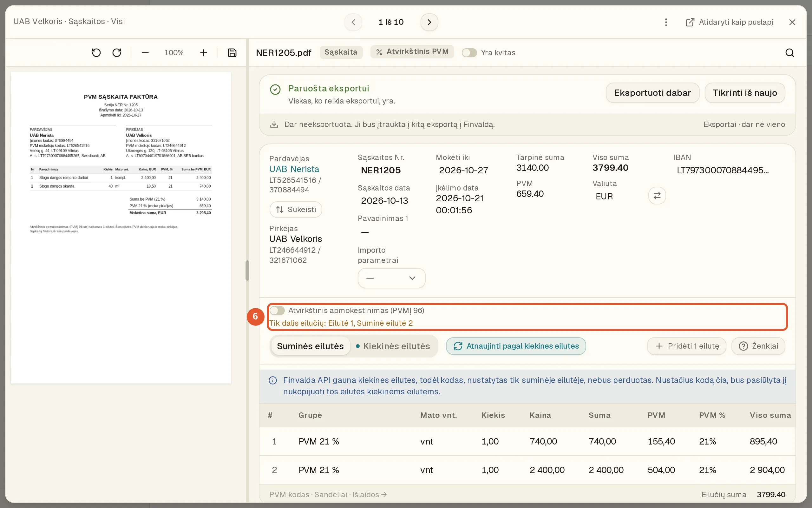This screenshot has height=508, width=812.
Task: Click Tikrinti iš naujo button
Action: click(744, 93)
